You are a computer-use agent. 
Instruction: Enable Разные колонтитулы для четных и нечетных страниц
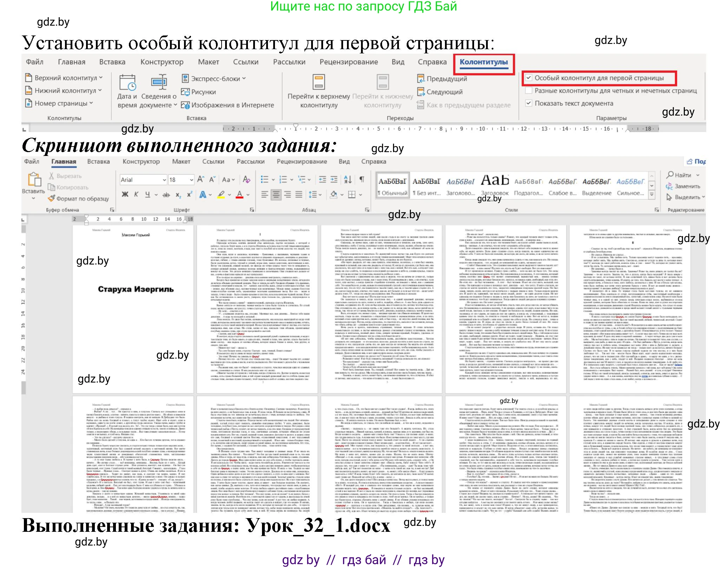(529, 91)
